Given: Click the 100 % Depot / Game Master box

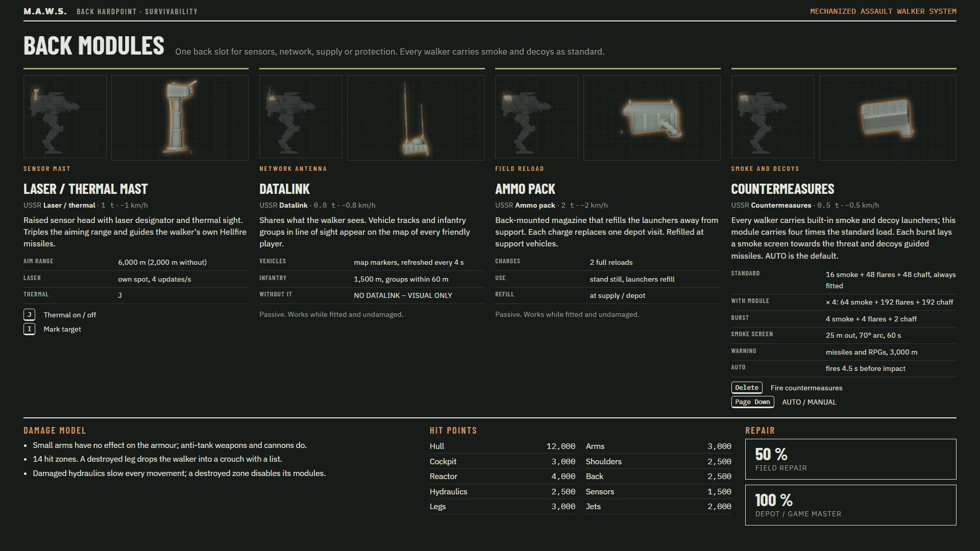Looking at the screenshot, I should (850, 505).
